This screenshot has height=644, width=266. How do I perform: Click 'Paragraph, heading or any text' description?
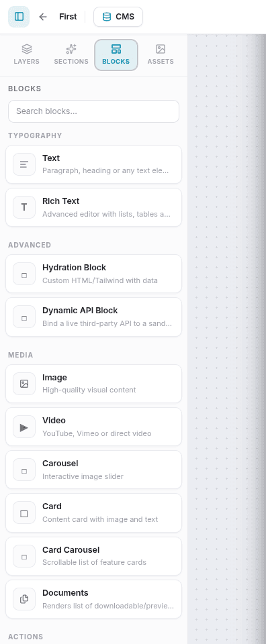click(x=106, y=170)
